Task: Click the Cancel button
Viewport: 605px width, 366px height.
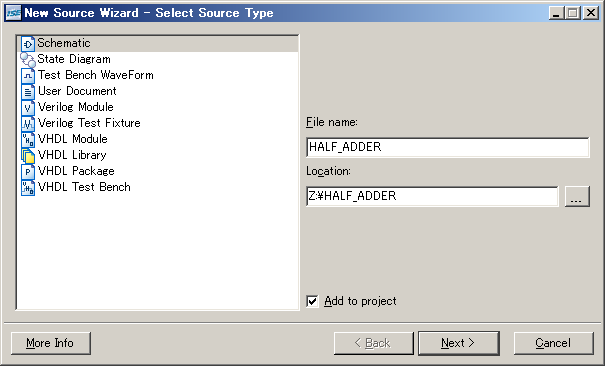Action: click(x=553, y=343)
